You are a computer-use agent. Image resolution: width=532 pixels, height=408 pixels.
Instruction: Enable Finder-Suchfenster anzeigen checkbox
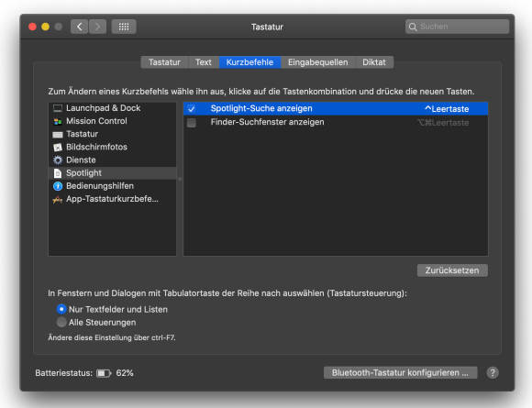[192, 123]
